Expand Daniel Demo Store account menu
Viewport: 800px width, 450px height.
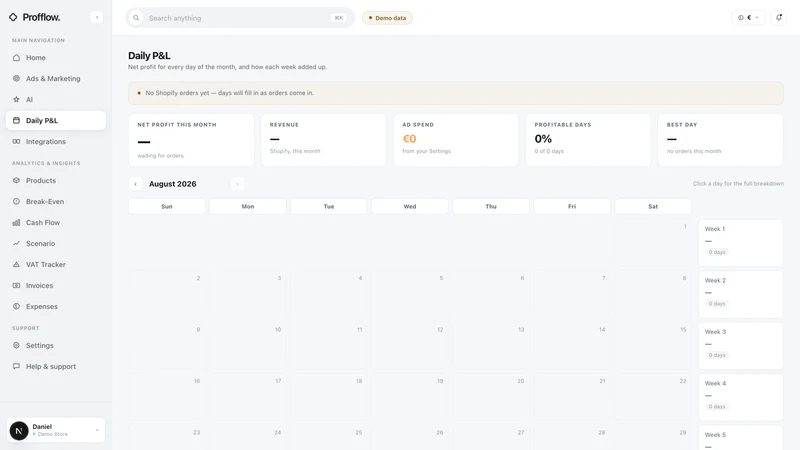[56, 430]
